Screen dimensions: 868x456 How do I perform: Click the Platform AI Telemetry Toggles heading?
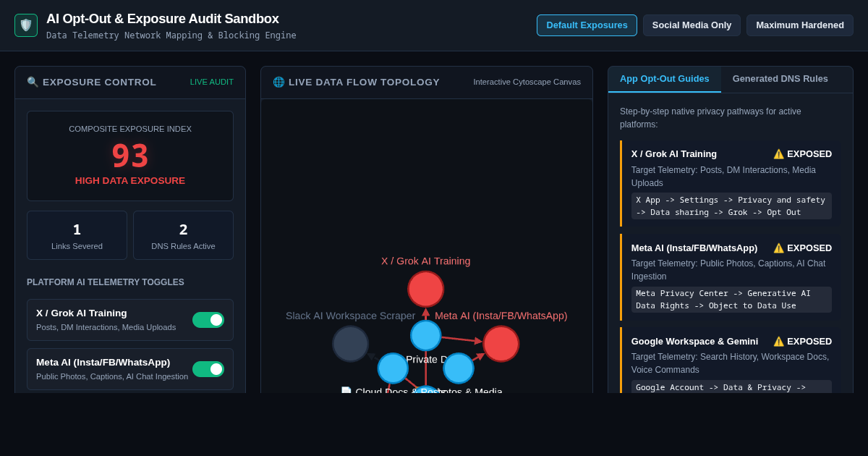coord(106,282)
